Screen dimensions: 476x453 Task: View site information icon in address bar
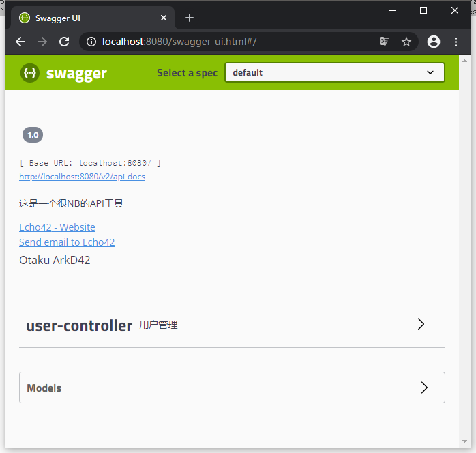point(91,42)
